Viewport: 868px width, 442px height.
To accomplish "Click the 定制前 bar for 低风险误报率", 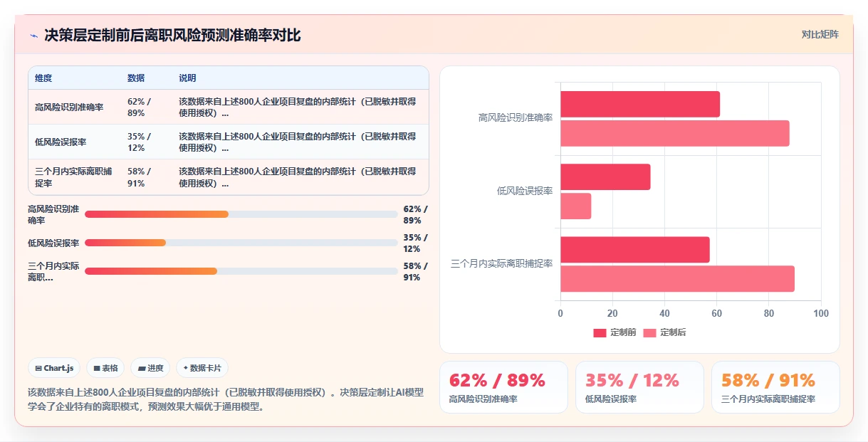I will pyautogui.click(x=605, y=177).
